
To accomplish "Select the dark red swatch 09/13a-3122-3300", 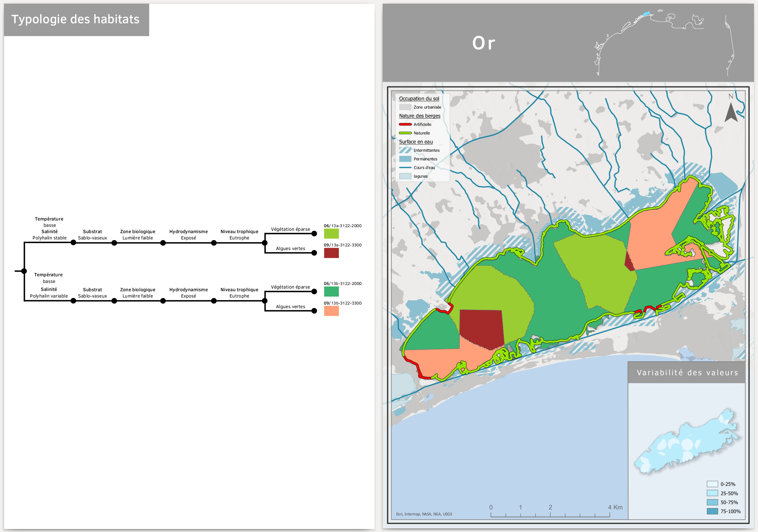I will [331, 253].
